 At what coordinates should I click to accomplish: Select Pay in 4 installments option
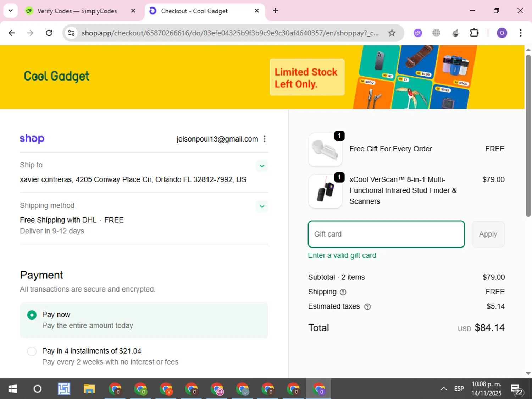pos(32,351)
